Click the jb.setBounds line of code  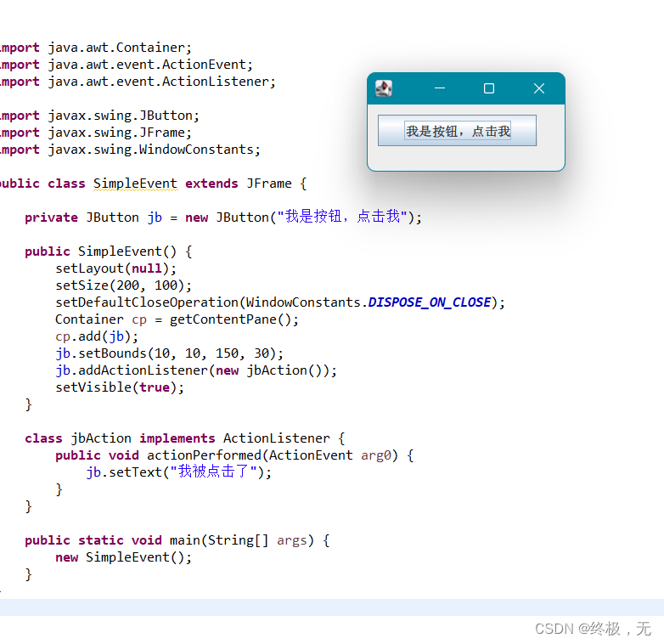(169, 353)
